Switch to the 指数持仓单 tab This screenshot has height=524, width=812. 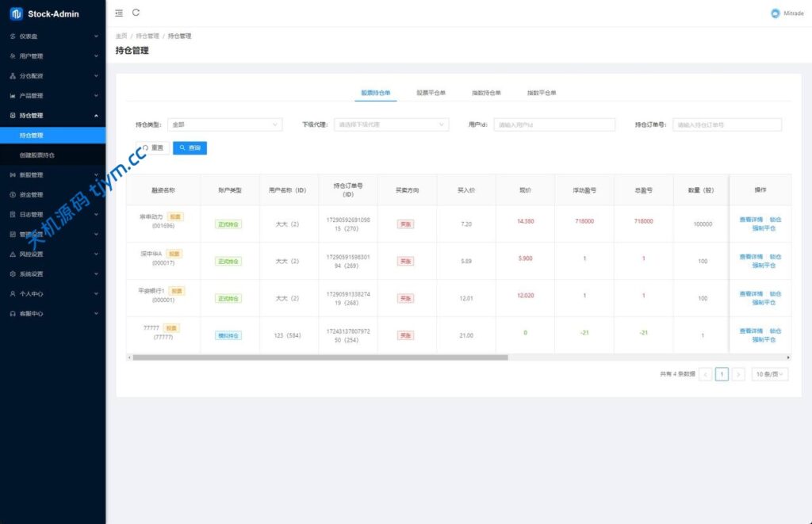pos(486,93)
